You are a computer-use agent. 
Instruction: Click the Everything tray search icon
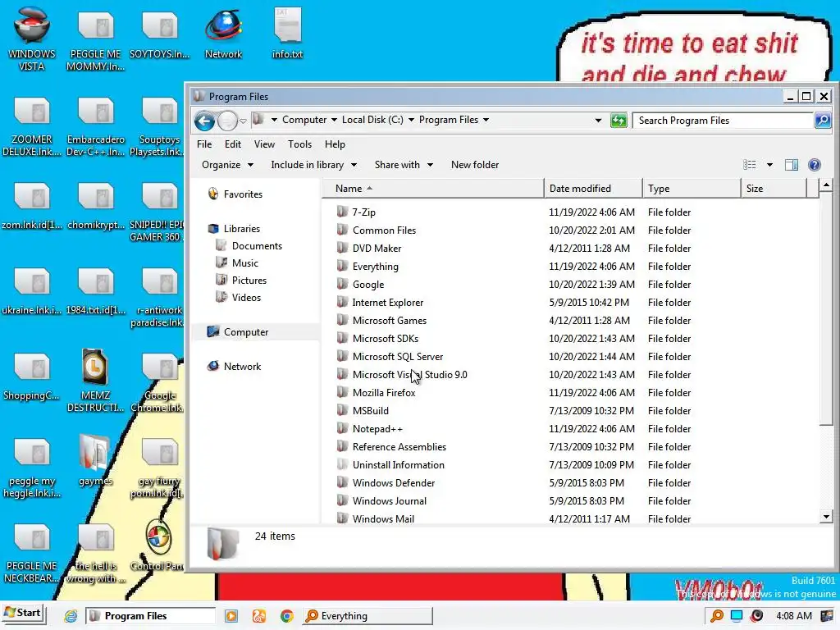tap(717, 616)
